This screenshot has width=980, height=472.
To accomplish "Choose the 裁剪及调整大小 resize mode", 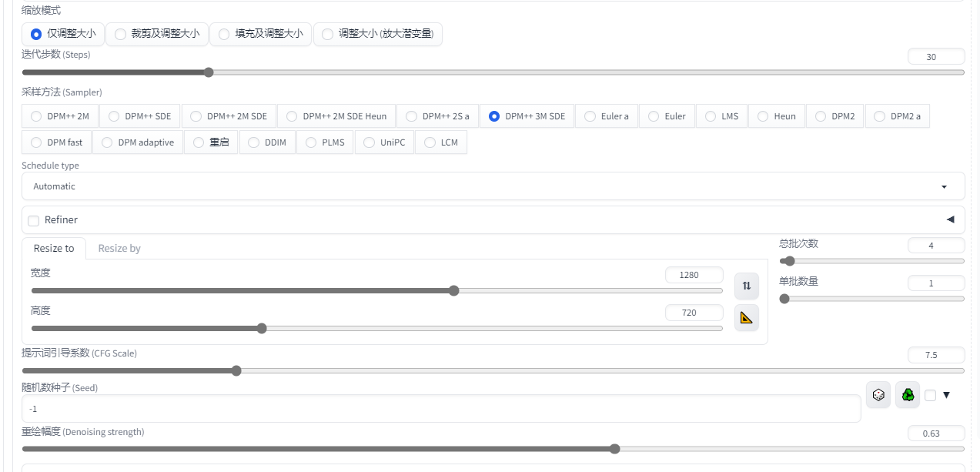I will (x=156, y=34).
